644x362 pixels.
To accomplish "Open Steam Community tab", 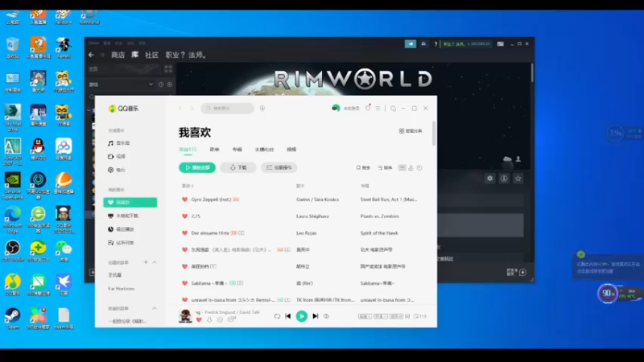I will 151,55.
